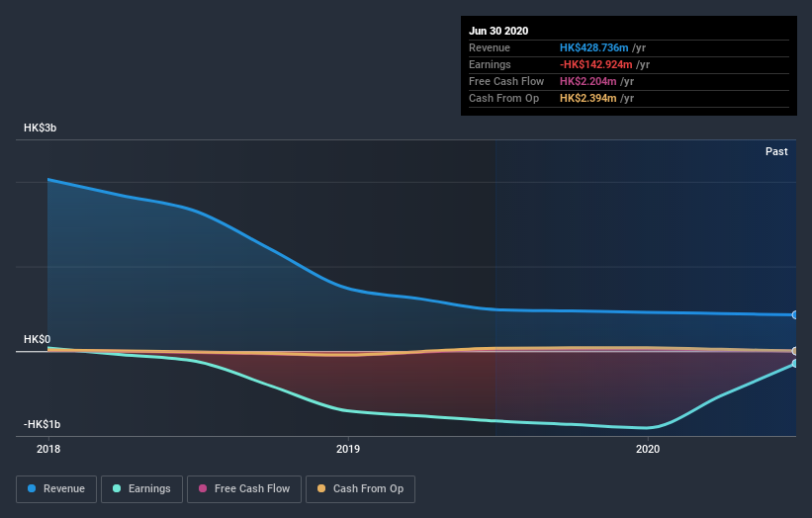812x518 pixels.
Task: Click the Earnings row label in the tooltip
Action: [x=490, y=64]
